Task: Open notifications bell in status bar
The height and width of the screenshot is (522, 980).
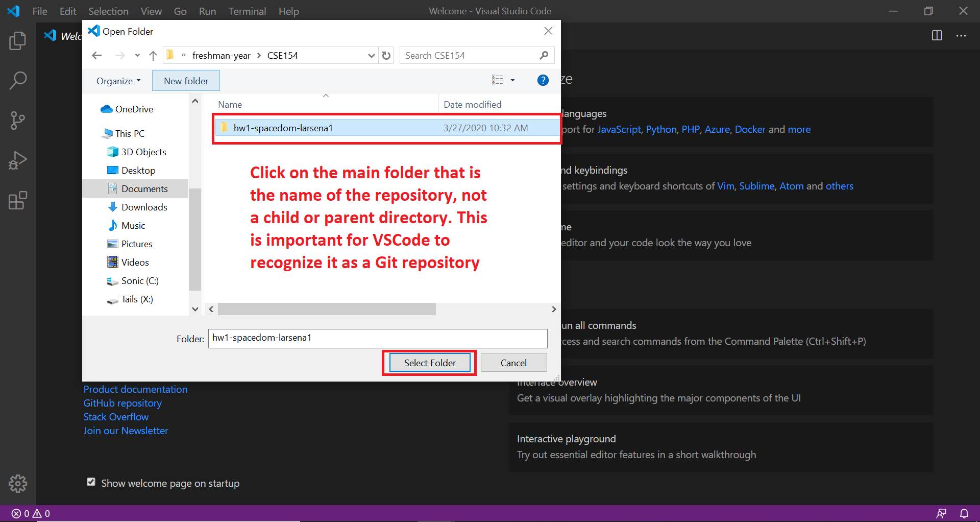Action: click(x=964, y=513)
